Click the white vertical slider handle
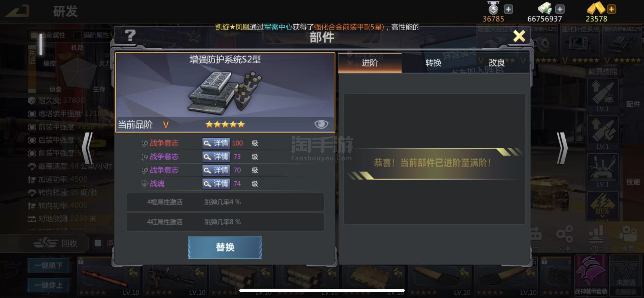The width and height of the screenshot is (644, 298). pos(41,45)
